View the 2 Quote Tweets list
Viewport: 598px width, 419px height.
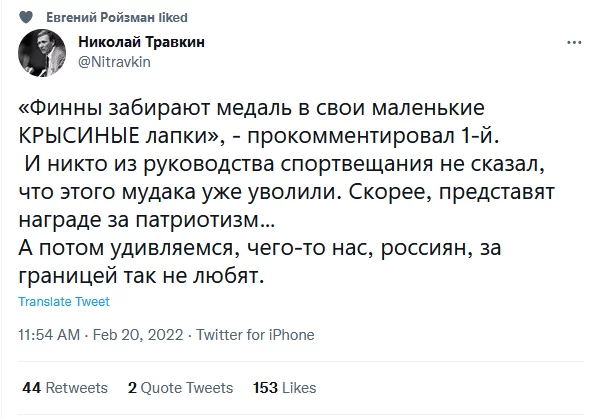(180, 388)
